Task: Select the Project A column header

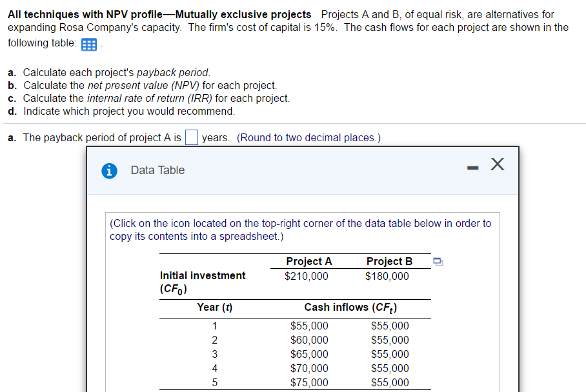Action: click(x=309, y=261)
